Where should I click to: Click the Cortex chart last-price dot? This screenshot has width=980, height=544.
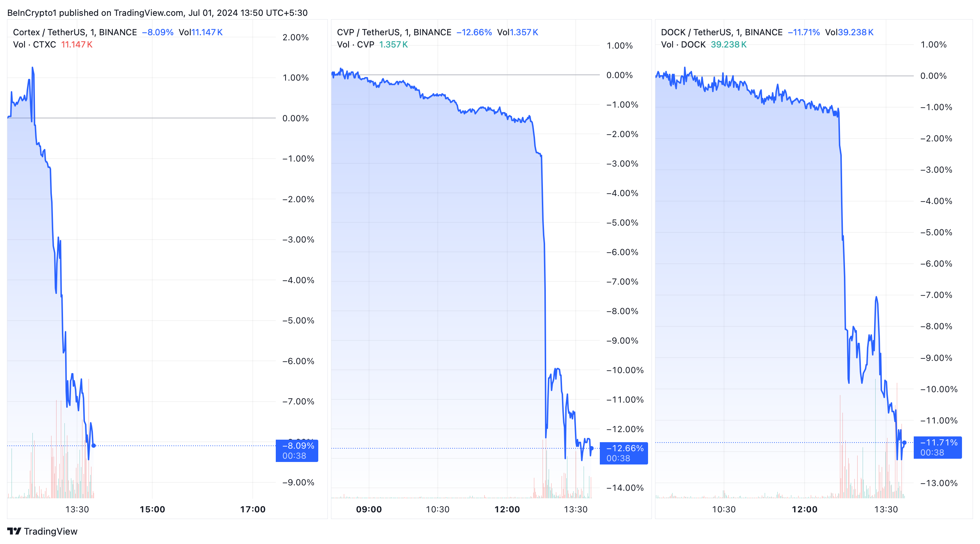click(94, 445)
